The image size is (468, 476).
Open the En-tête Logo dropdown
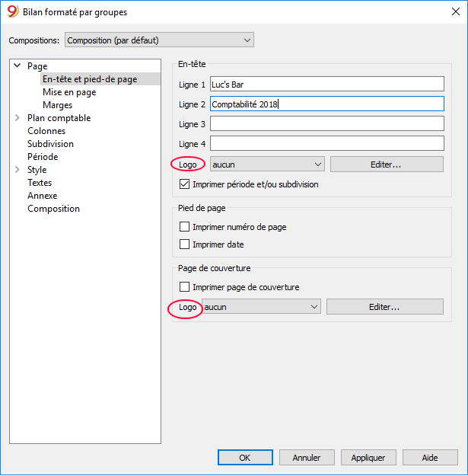[x=267, y=165]
